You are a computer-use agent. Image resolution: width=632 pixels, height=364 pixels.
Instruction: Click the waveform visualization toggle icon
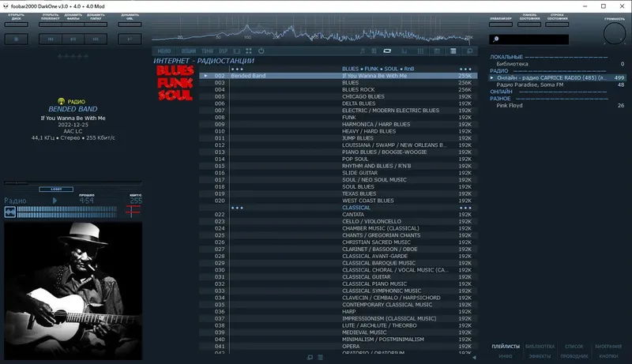[10, 212]
